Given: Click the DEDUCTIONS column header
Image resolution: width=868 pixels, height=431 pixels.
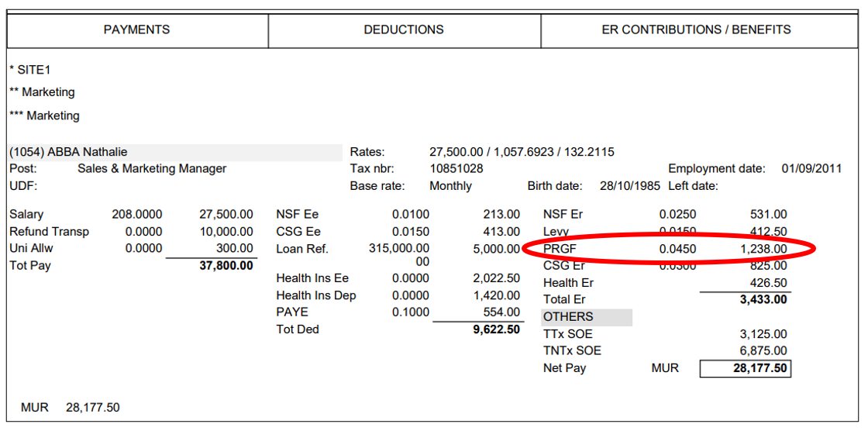Looking at the screenshot, I should (404, 29).
